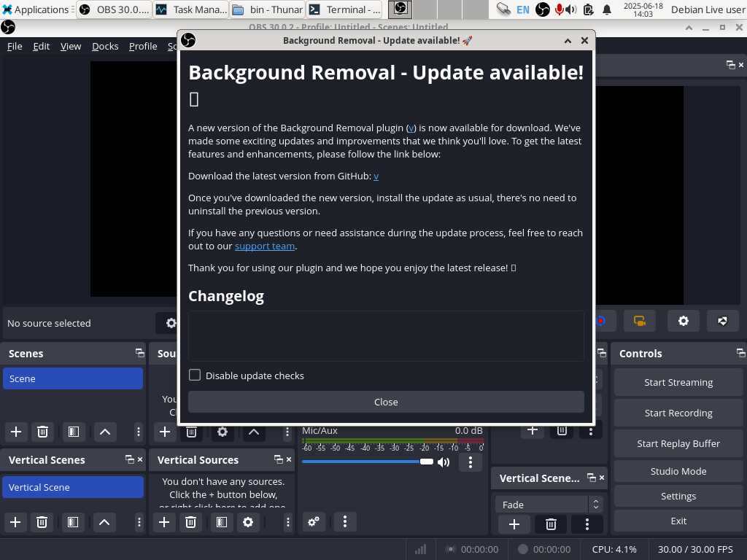Image resolution: width=747 pixels, height=560 pixels.
Task: Remove the vertical scene transition
Action: click(551, 524)
